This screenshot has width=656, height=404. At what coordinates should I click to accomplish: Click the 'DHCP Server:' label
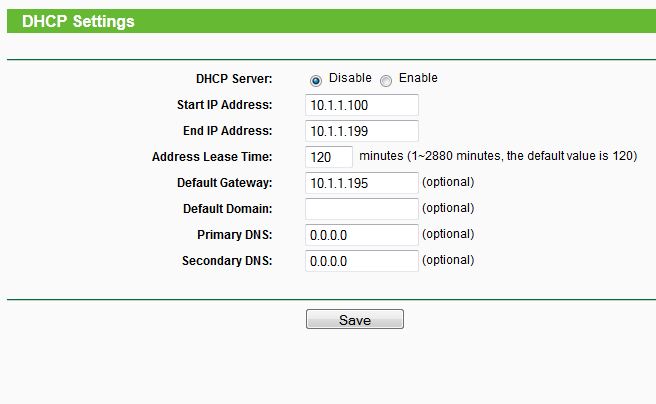tap(234, 79)
